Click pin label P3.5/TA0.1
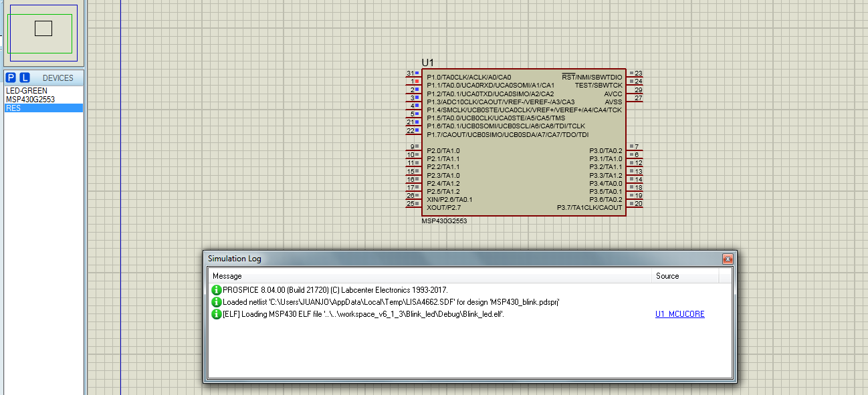 coord(606,192)
